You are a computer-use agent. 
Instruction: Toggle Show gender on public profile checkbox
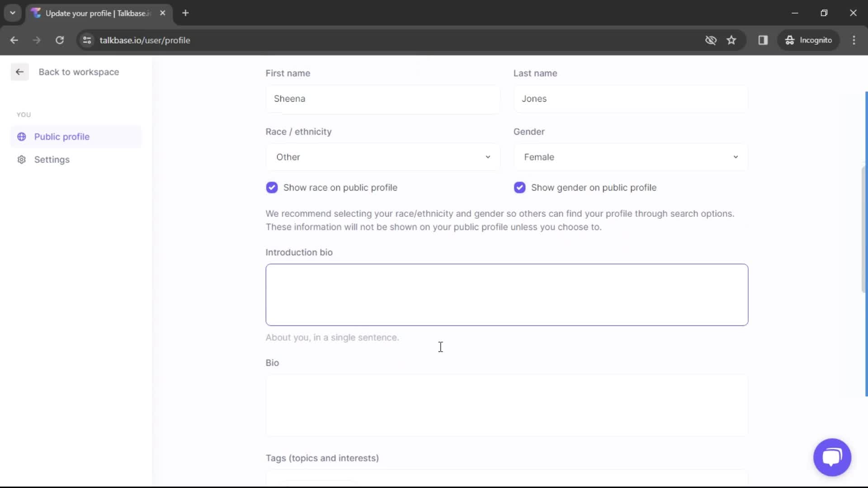click(x=519, y=187)
